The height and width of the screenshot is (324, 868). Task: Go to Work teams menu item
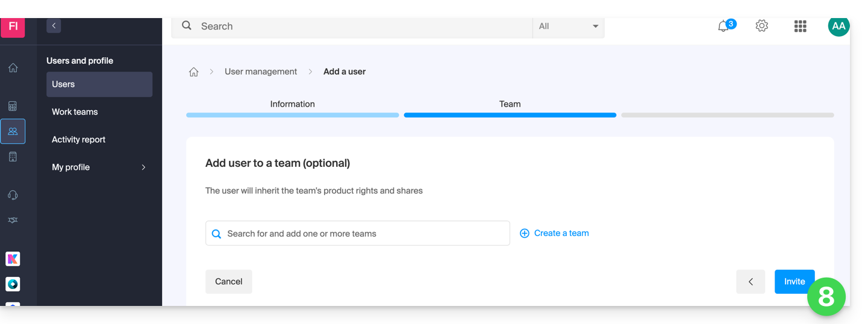pyautogui.click(x=75, y=112)
